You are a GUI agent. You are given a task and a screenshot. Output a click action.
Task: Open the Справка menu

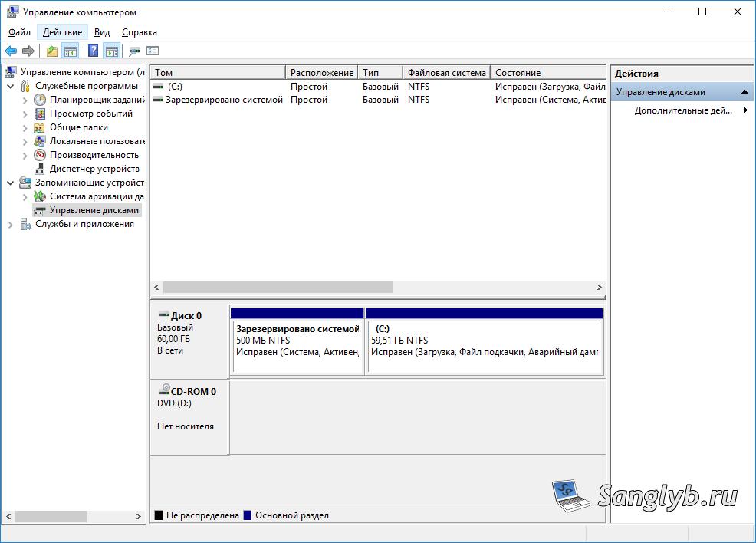pos(140,32)
